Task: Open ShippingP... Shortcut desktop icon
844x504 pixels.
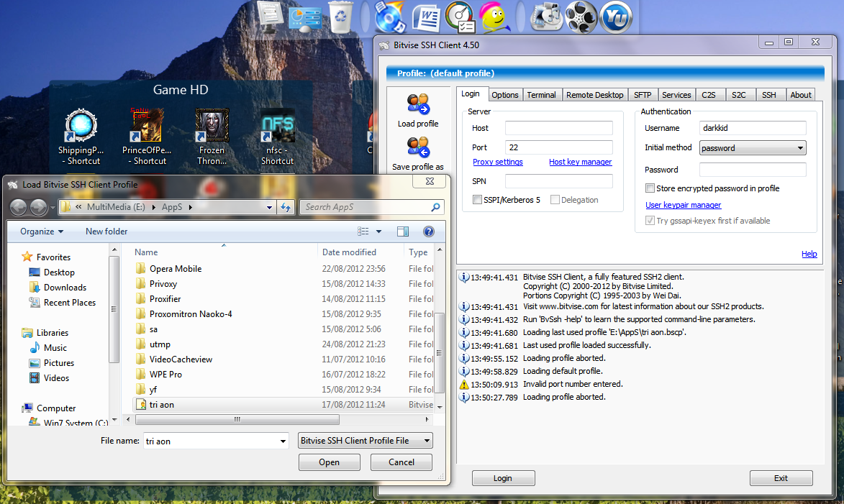Action: (81, 137)
